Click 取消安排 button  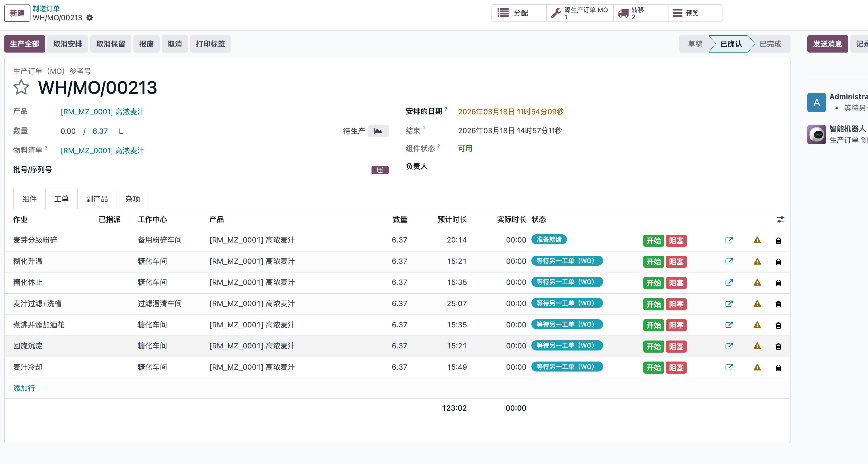68,44
